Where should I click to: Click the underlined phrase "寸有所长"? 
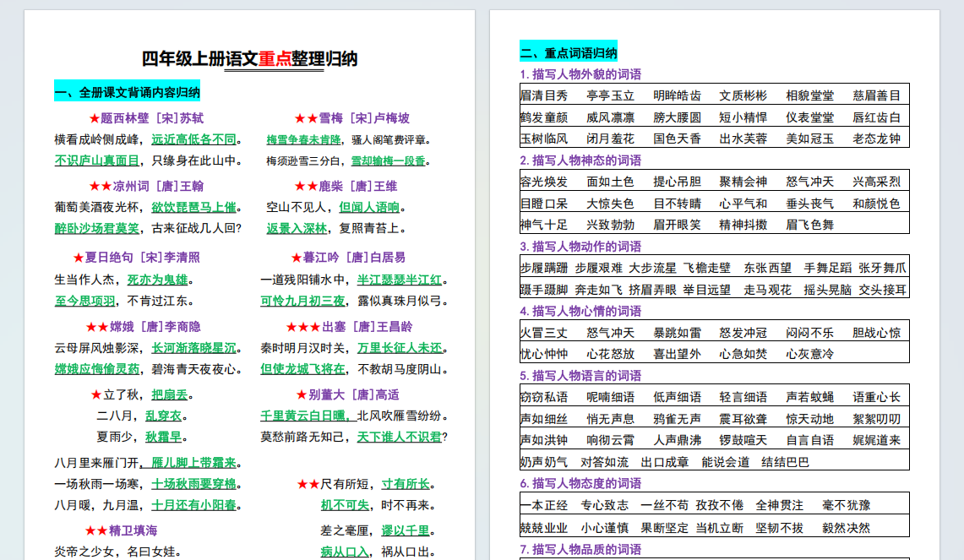tap(406, 484)
